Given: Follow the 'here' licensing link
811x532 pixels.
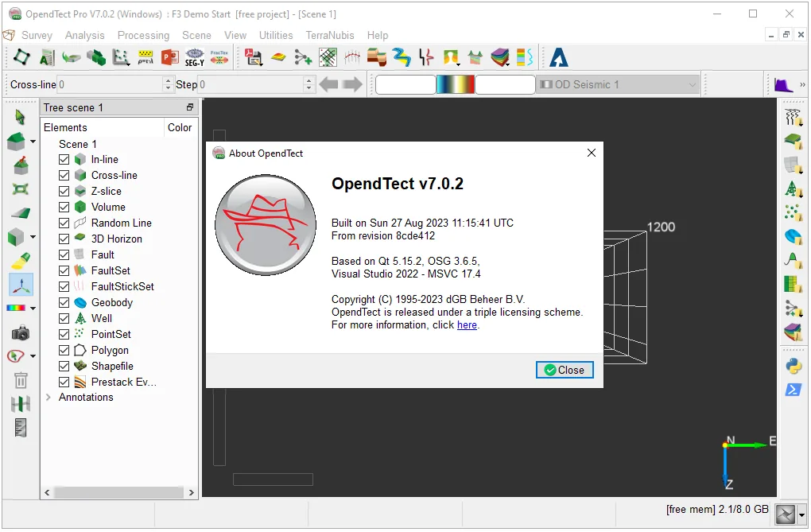Looking at the screenshot, I should (x=467, y=325).
